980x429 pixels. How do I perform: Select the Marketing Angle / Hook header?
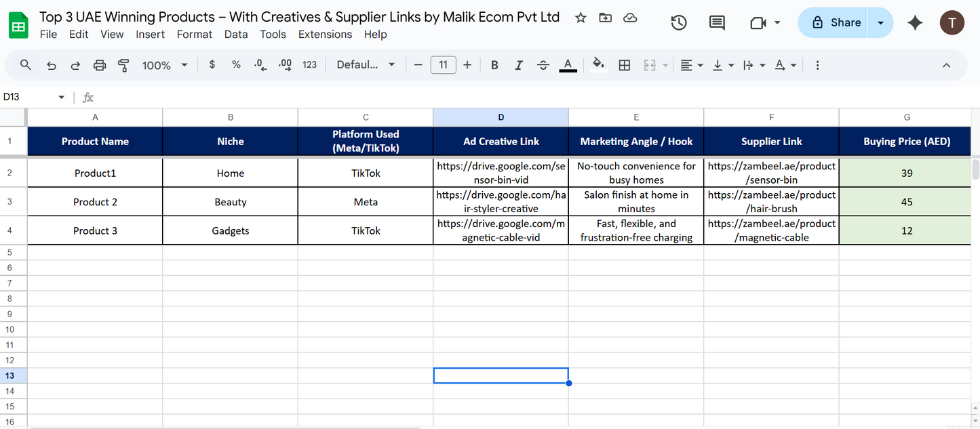(636, 141)
